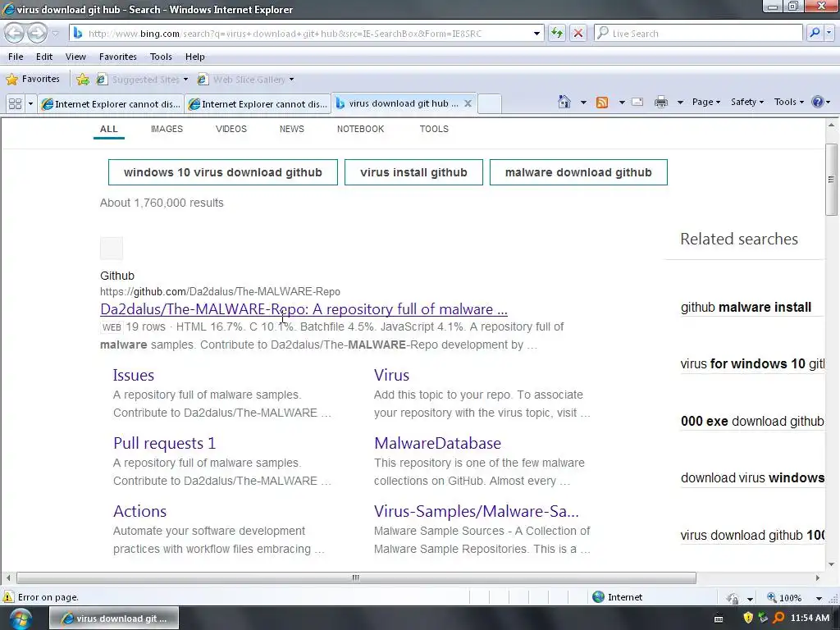Open the Help menu
This screenshot has width=840, height=630.
click(195, 57)
